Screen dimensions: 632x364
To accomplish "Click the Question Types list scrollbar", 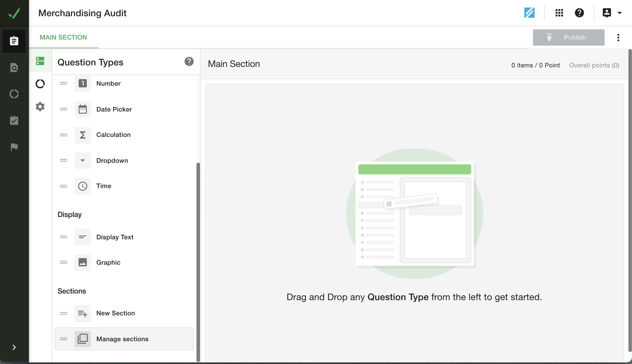I will 198,262.
